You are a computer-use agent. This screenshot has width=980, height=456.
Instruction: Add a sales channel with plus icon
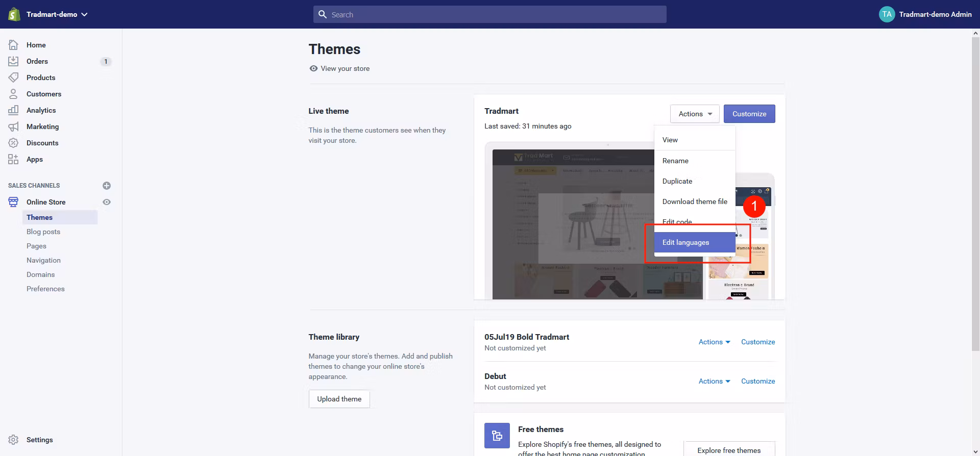[x=107, y=186]
